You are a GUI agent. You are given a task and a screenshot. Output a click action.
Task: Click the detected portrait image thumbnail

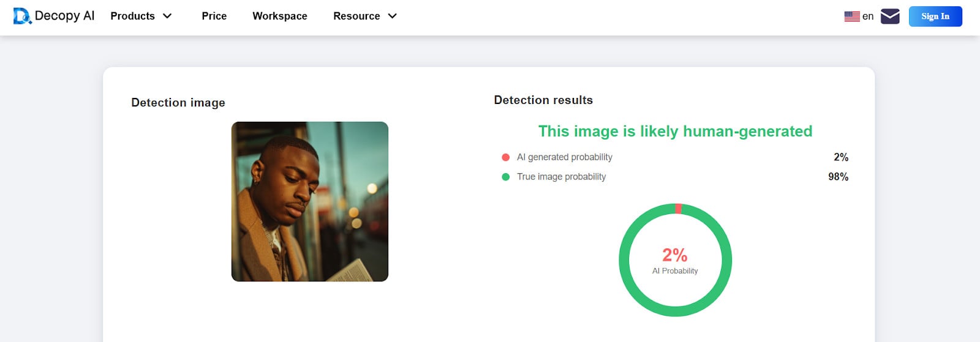click(x=309, y=201)
